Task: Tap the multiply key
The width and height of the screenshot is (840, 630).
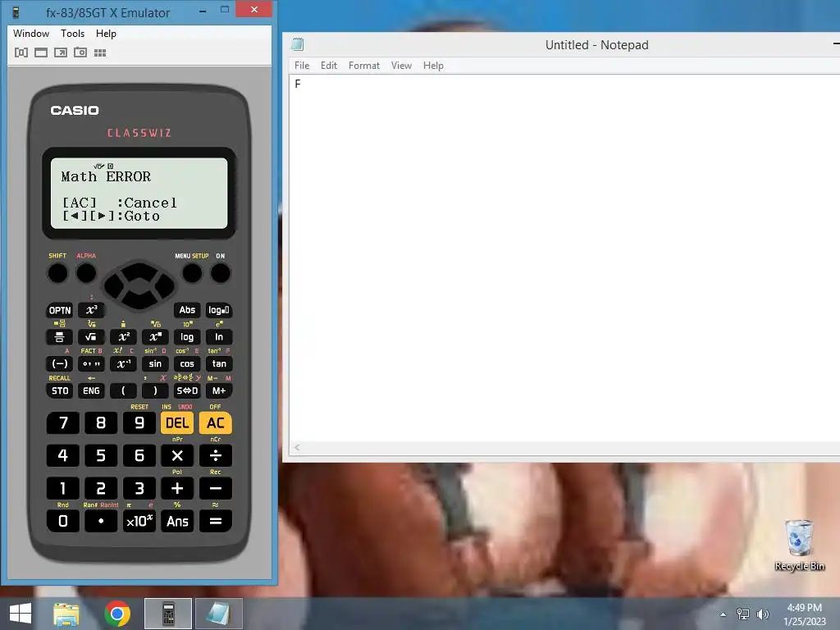Action: pos(177,456)
